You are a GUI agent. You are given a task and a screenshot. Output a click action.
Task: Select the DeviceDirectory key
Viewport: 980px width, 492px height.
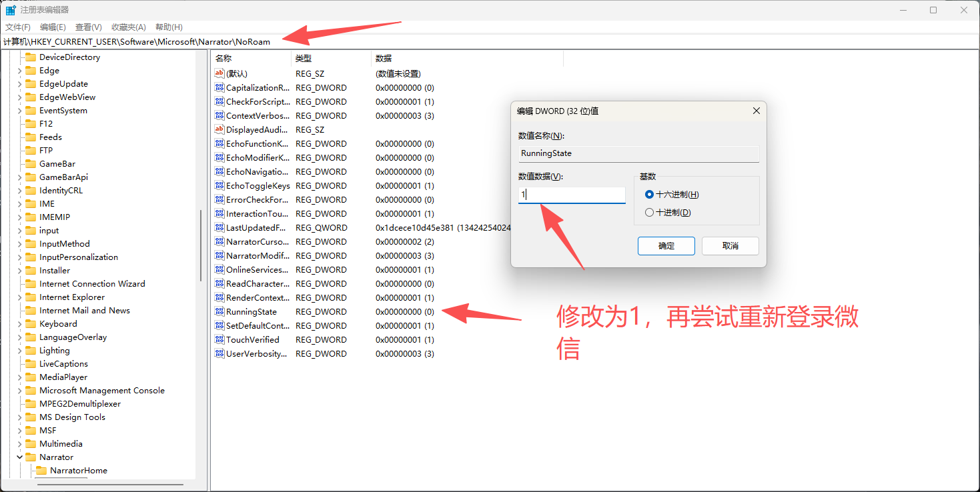[69, 57]
